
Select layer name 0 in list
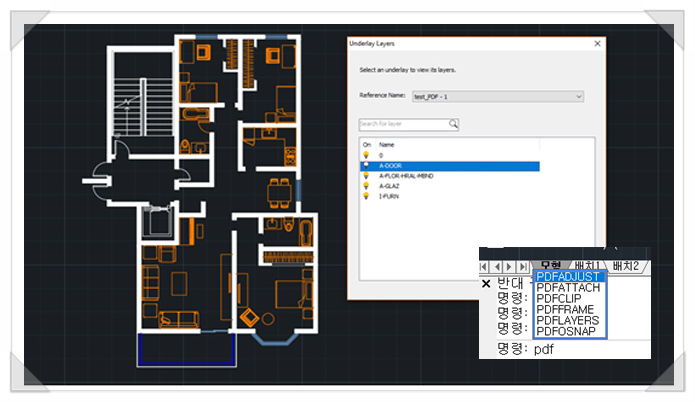[381, 156]
